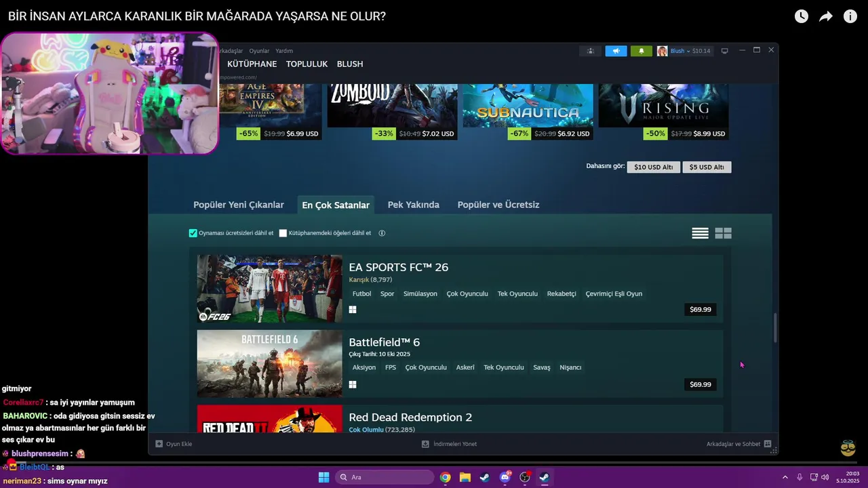Click Windows platform icon for EA SPORTS FC 26
The image size is (868, 488).
(353, 310)
